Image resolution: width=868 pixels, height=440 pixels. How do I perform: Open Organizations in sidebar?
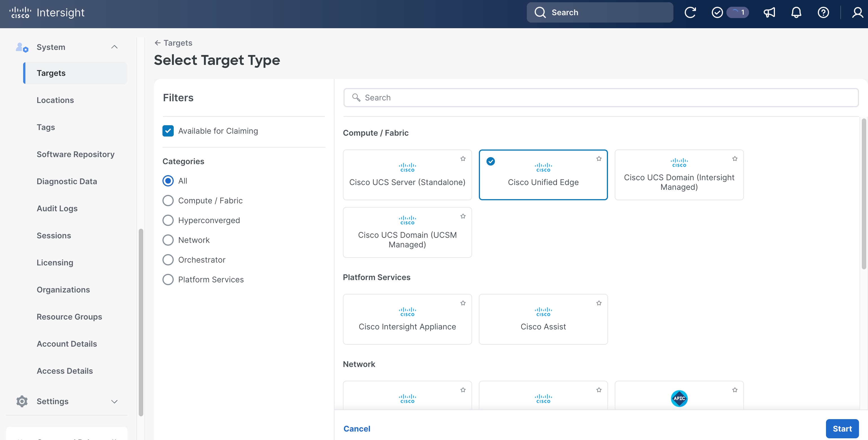63,290
